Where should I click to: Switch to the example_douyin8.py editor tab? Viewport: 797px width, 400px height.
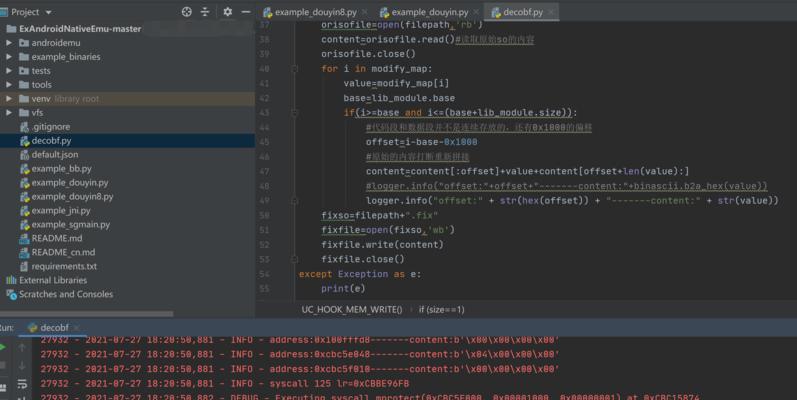(x=316, y=12)
